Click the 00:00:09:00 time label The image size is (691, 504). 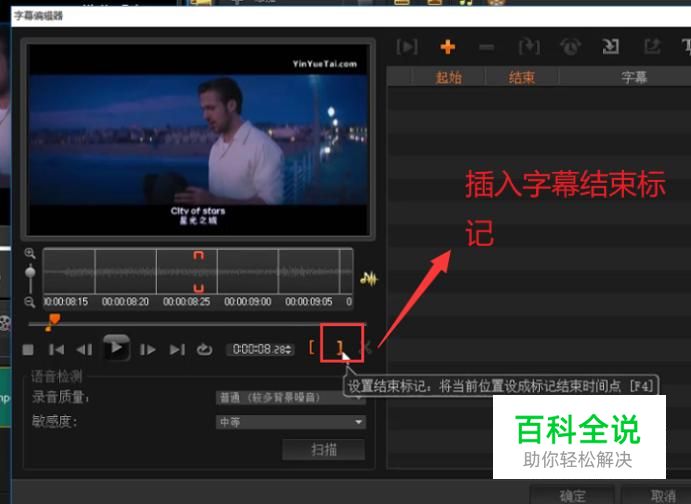coord(248,302)
